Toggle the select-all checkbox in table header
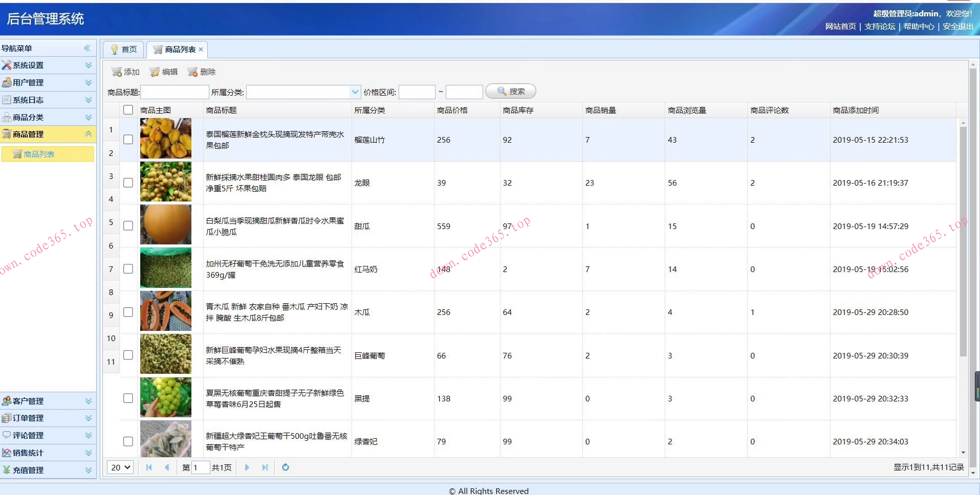 coord(128,110)
